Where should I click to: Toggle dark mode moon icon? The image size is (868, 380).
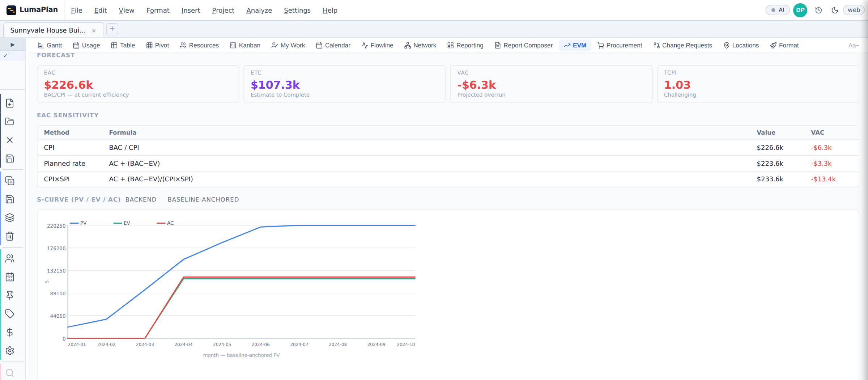835,10
